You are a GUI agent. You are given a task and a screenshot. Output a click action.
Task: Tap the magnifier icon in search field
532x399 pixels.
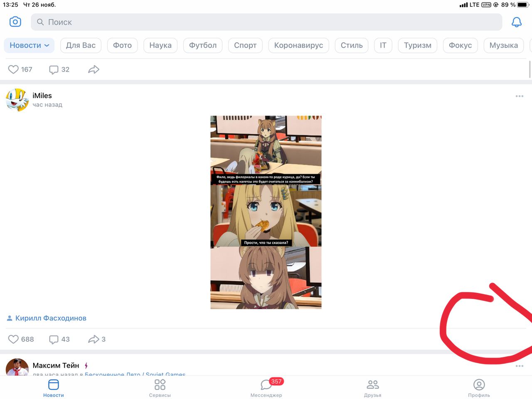(x=40, y=22)
